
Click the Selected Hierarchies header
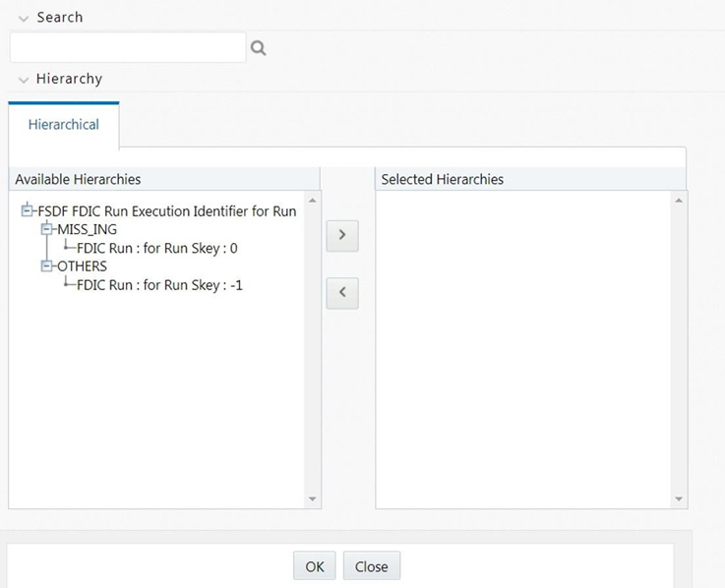530,179
